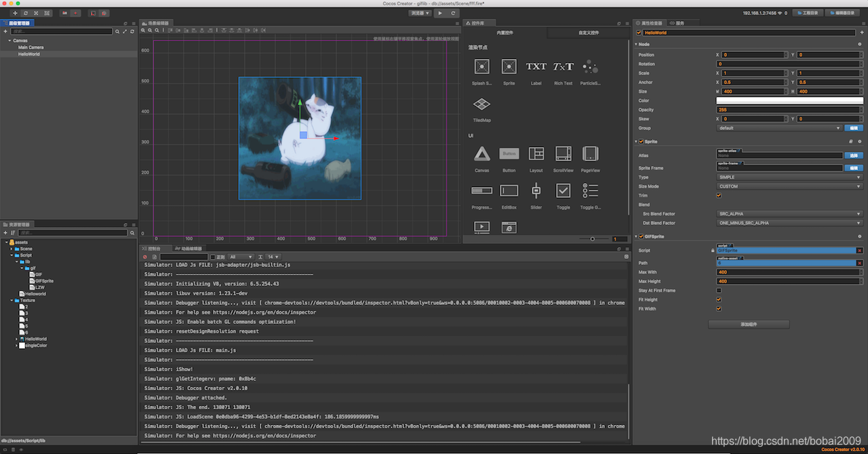Open the console font size 14 dropdown
The width and height of the screenshot is (868, 454).
[273, 257]
